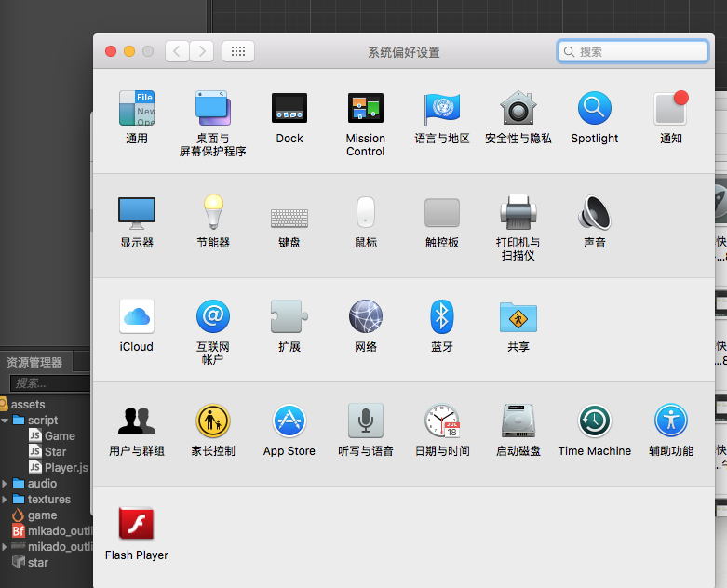The height and width of the screenshot is (588, 727).
Task: Go forward with the right arrow button
Action: pyautogui.click(x=202, y=51)
